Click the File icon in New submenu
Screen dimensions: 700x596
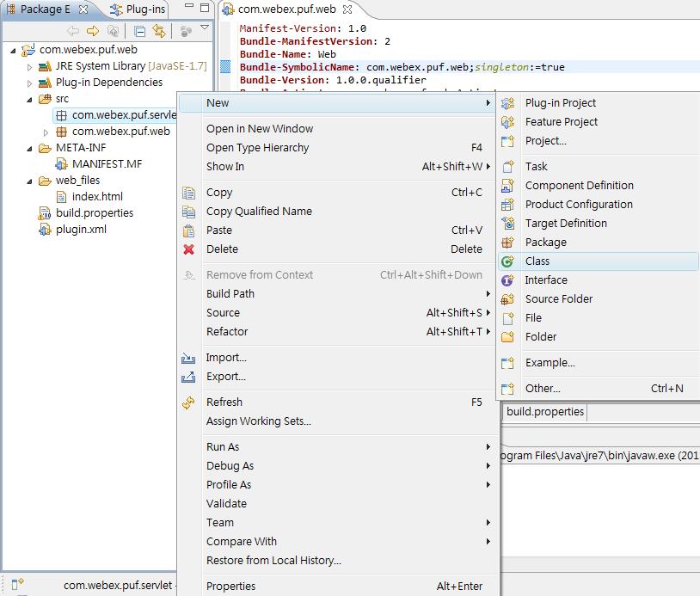pyautogui.click(x=508, y=318)
